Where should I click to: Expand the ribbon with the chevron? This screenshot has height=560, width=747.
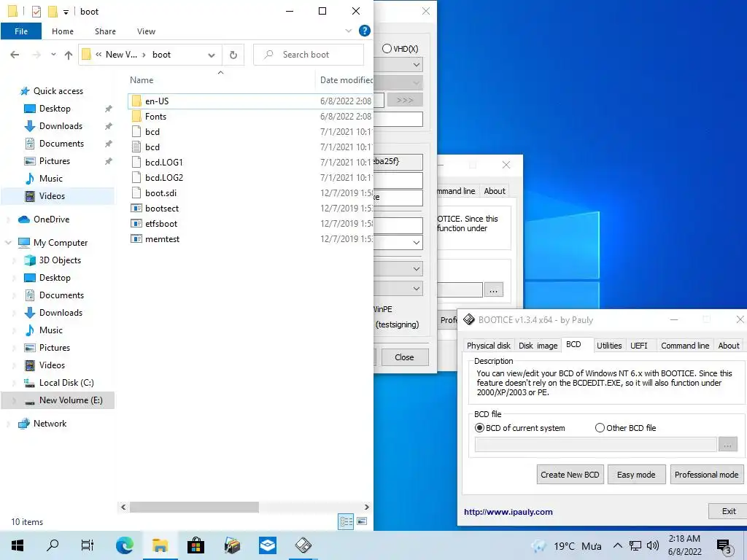point(348,31)
